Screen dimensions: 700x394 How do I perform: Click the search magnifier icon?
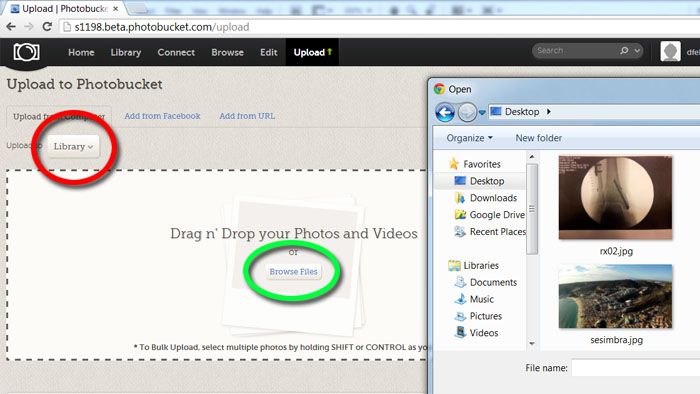point(624,50)
